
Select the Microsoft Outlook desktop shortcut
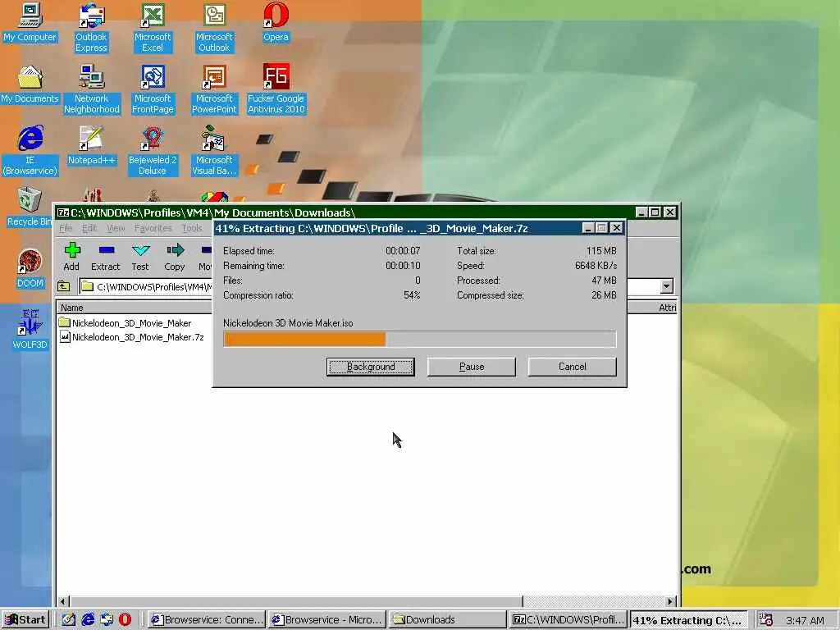214,28
